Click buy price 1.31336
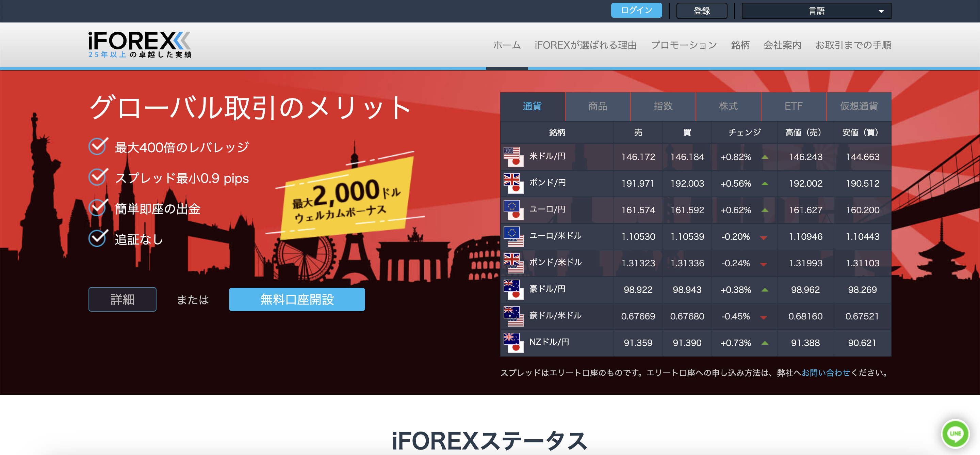Image resolution: width=980 pixels, height=455 pixels. (x=687, y=264)
